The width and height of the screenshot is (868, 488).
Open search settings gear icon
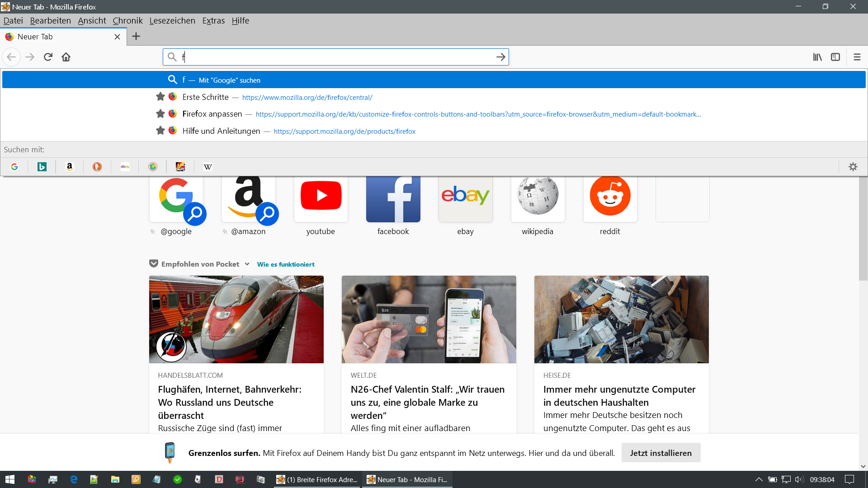[x=853, y=167]
